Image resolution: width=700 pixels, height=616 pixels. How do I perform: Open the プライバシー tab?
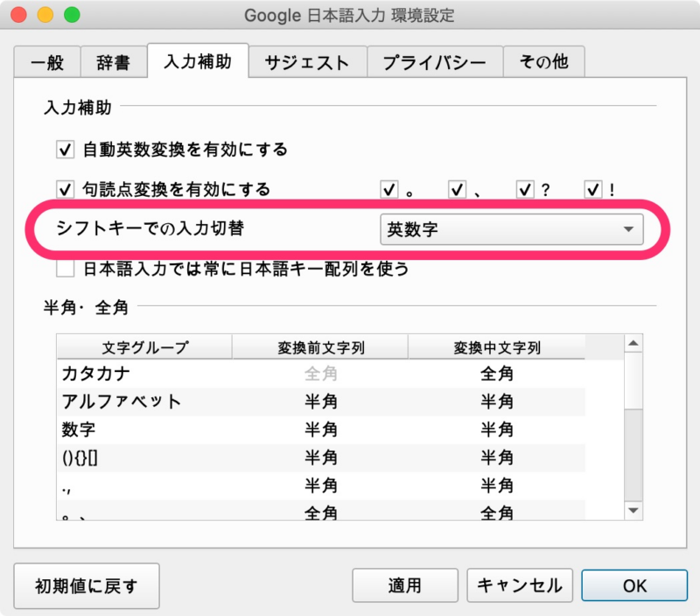(x=435, y=61)
